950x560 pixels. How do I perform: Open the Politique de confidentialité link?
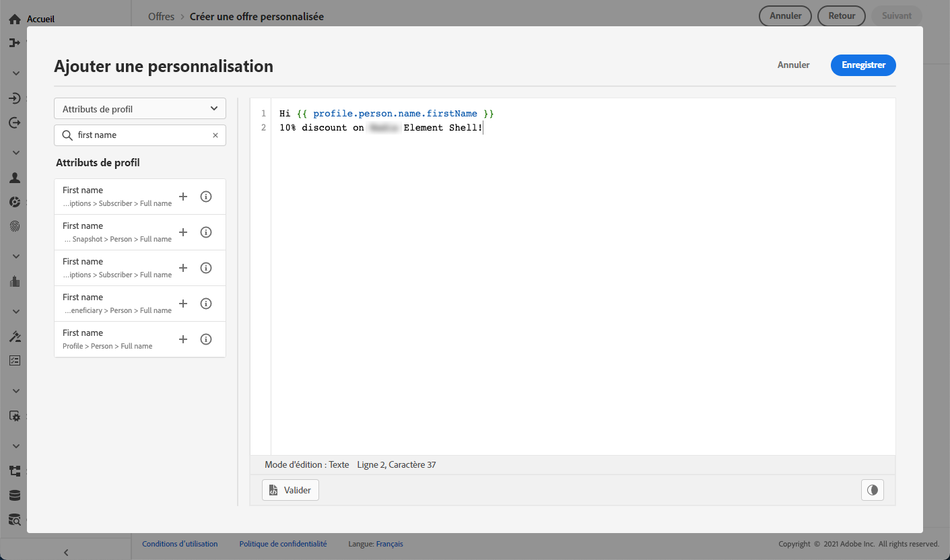tap(283, 544)
